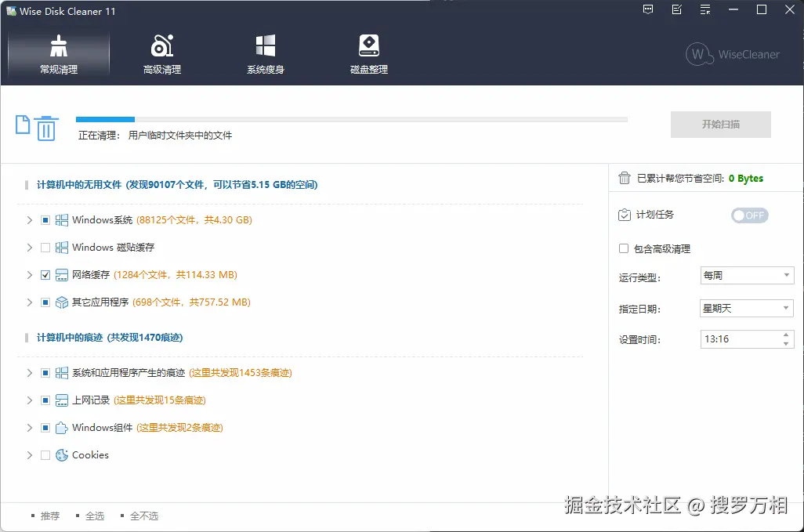804x532 pixels.
Task: Toggle the 上网记录 checkbox
Action: pyautogui.click(x=45, y=400)
